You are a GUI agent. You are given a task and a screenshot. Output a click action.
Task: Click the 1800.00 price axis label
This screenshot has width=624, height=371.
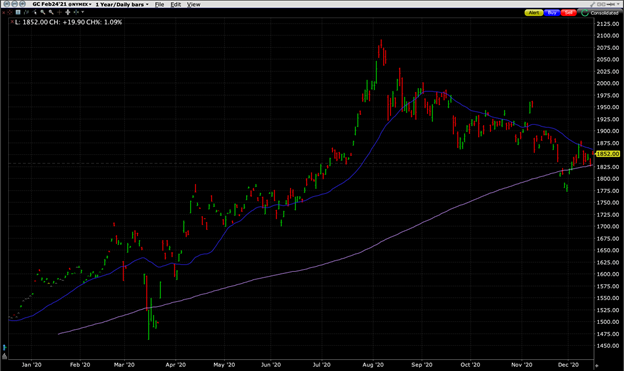(x=608, y=178)
